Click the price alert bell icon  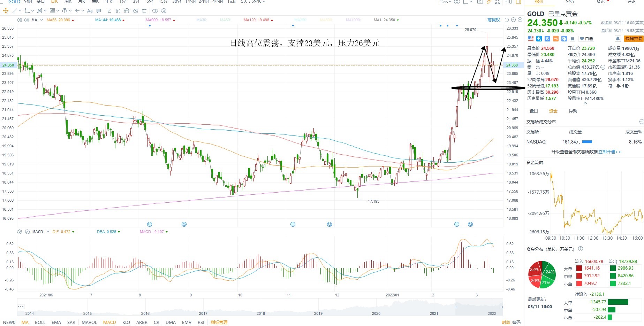618,39
